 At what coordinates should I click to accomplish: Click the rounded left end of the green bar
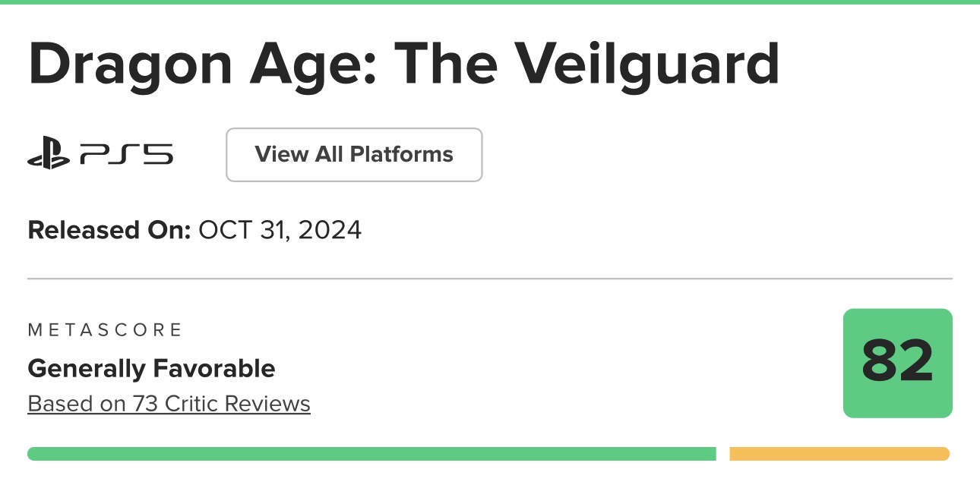[x=33, y=454]
